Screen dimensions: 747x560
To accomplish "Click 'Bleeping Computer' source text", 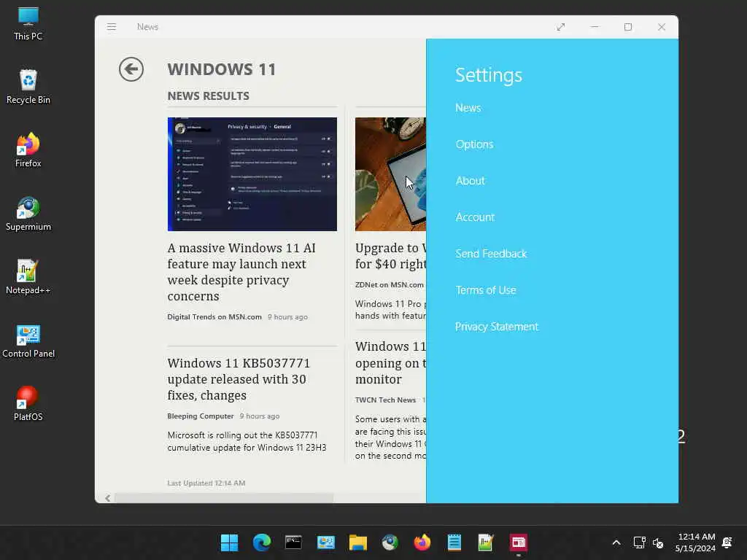I will (x=201, y=416).
